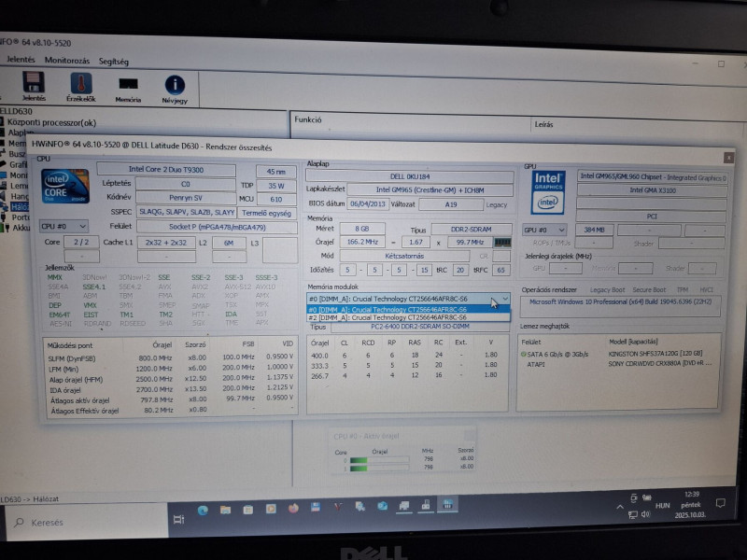
Task: Click the SONY CDRWDVD CRX880A drive row
Action: [x=618, y=363]
